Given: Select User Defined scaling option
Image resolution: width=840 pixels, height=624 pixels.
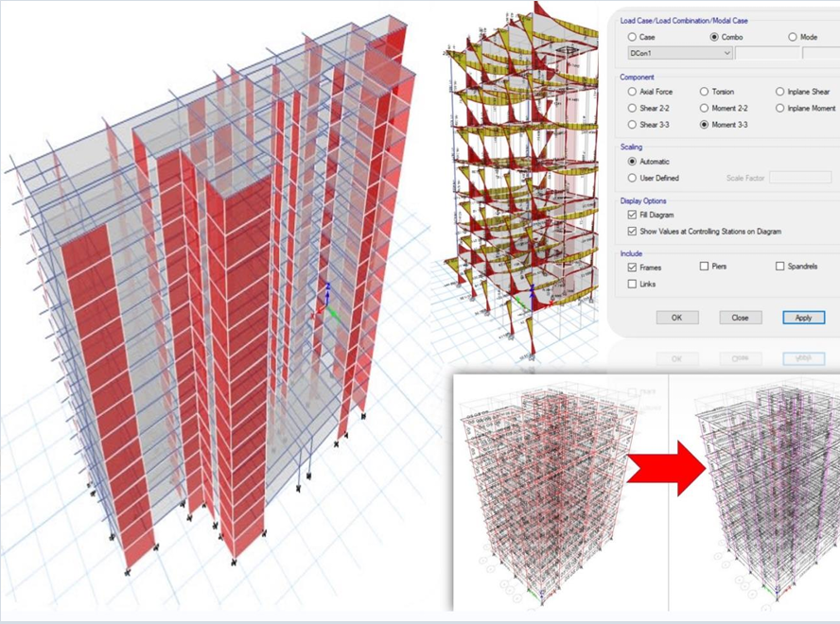Looking at the screenshot, I should pyautogui.click(x=632, y=178).
